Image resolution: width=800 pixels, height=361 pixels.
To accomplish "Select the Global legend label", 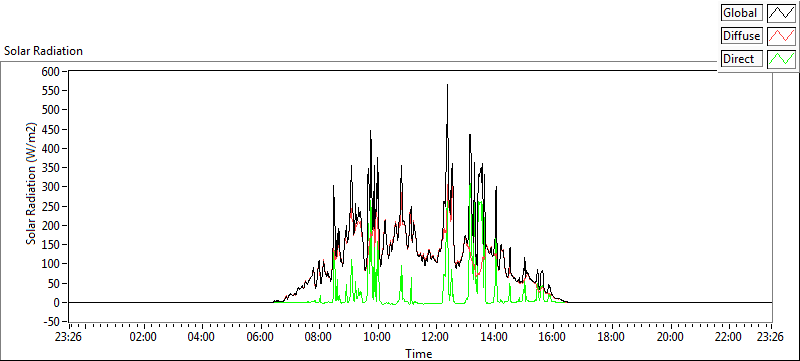I will click(742, 13).
